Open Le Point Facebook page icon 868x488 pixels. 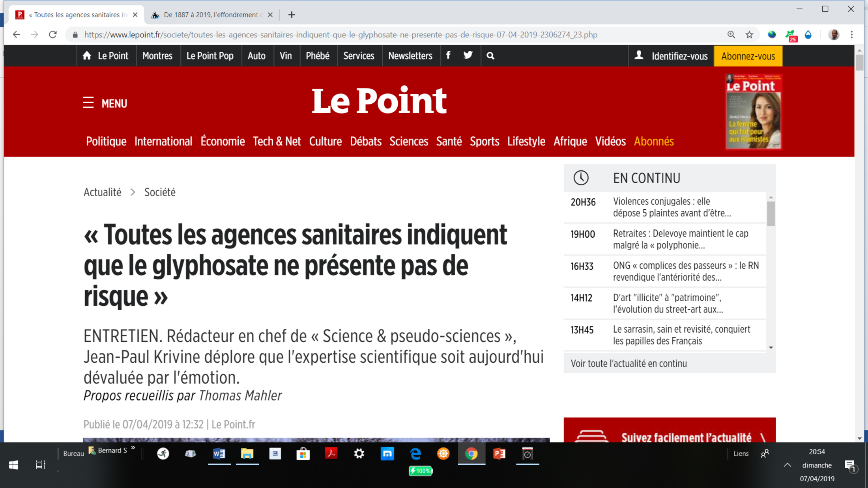click(x=448, y=56)
